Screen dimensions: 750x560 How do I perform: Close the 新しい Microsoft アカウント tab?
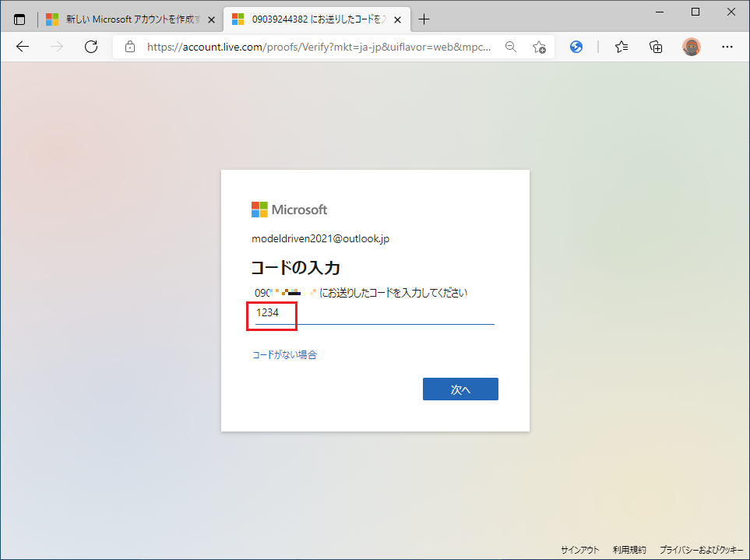tap(211, 20)
